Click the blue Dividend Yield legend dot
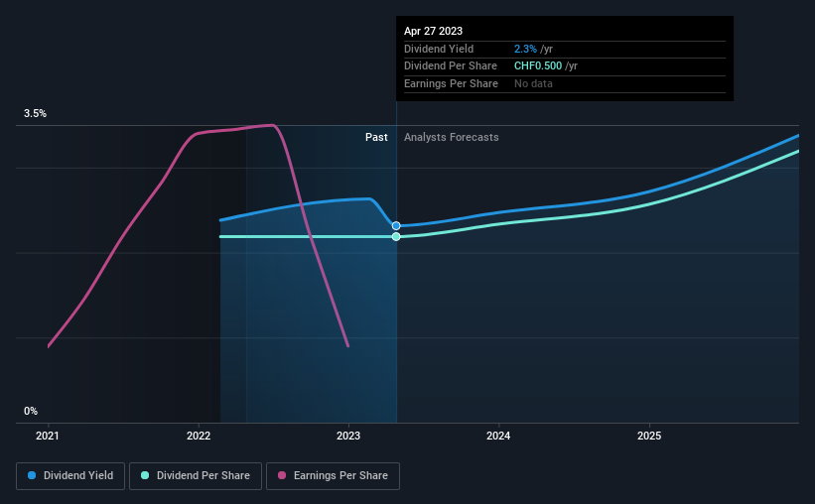Screen dimensions: 815x504 click(x=32, y=475)
